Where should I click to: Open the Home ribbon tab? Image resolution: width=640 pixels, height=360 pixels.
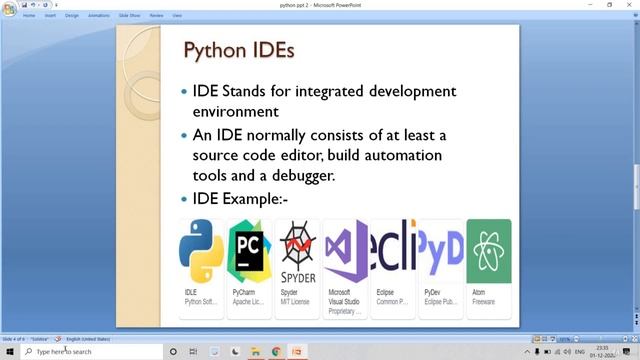point(29,16)
